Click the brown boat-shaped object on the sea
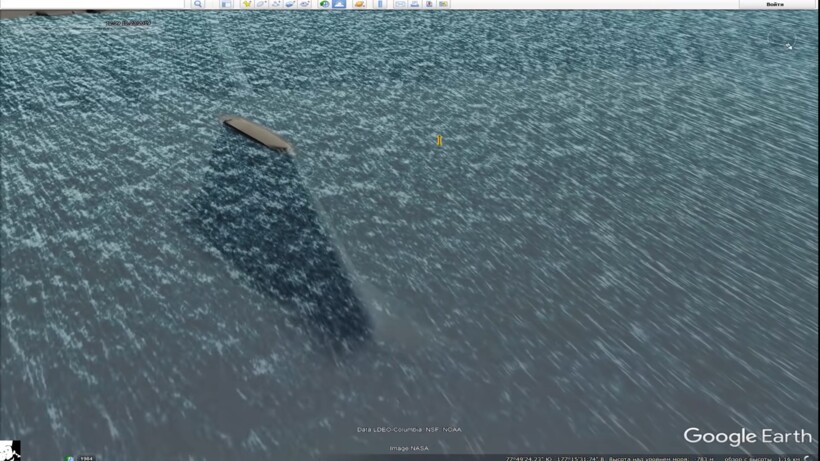Screen dimensions: 820x461 pos(257,133)
